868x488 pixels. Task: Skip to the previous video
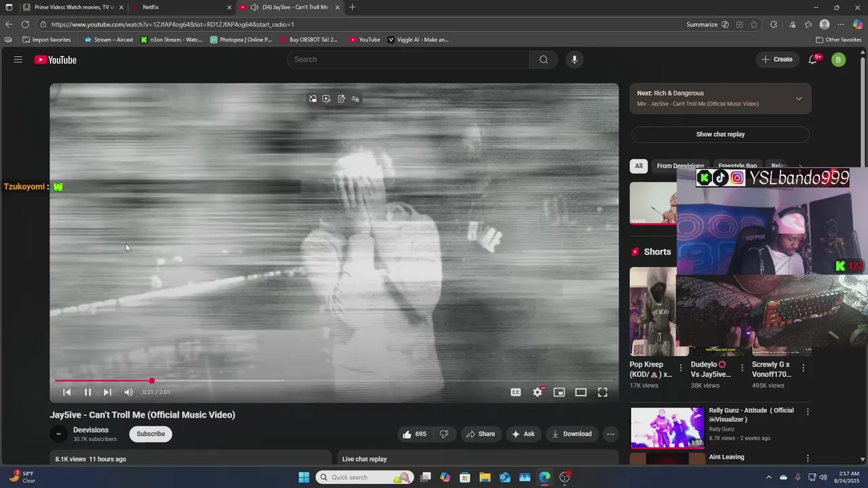tap(67, 392)
